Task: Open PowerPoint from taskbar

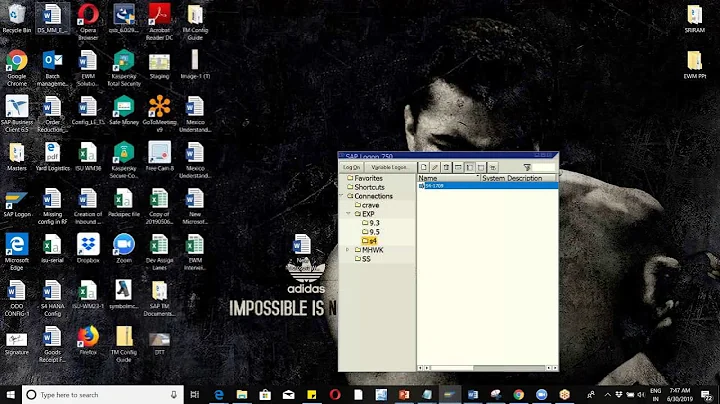Action: [404, 395]
